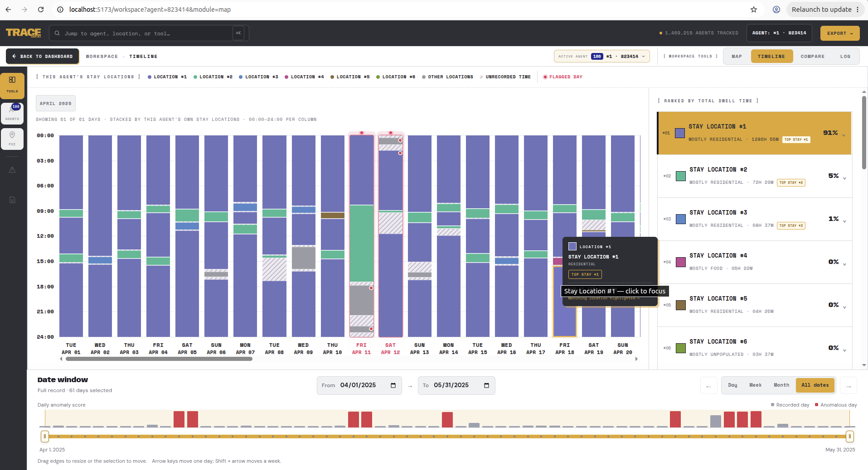Switch to the Log tab
The width and height of the screenshot is (868, 470).
tap(845, 57)
